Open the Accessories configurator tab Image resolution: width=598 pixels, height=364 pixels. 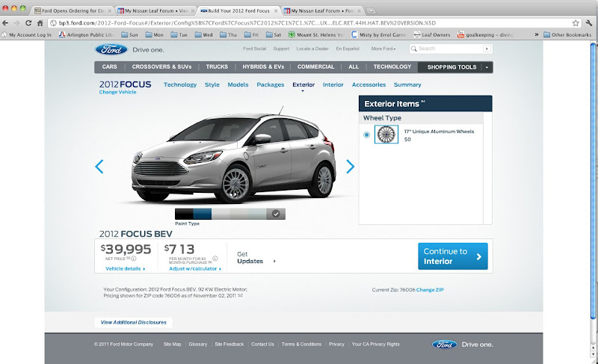pos(369,84)
